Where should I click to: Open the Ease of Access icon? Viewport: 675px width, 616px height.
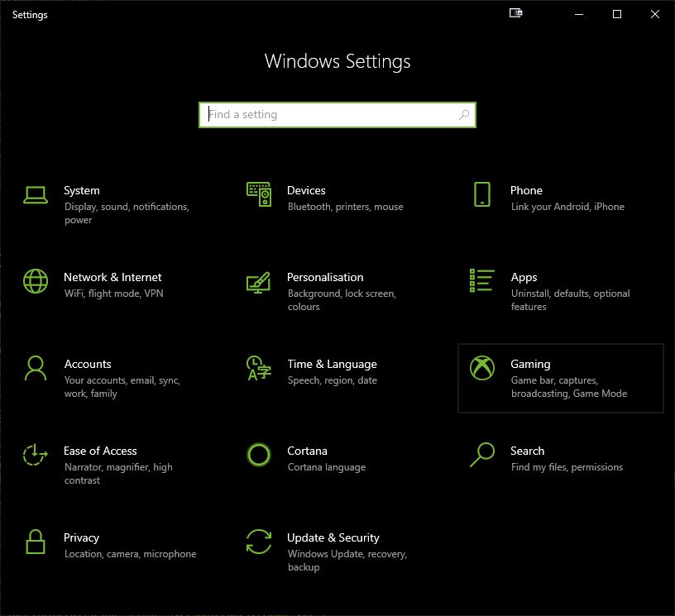coord(36,455)
